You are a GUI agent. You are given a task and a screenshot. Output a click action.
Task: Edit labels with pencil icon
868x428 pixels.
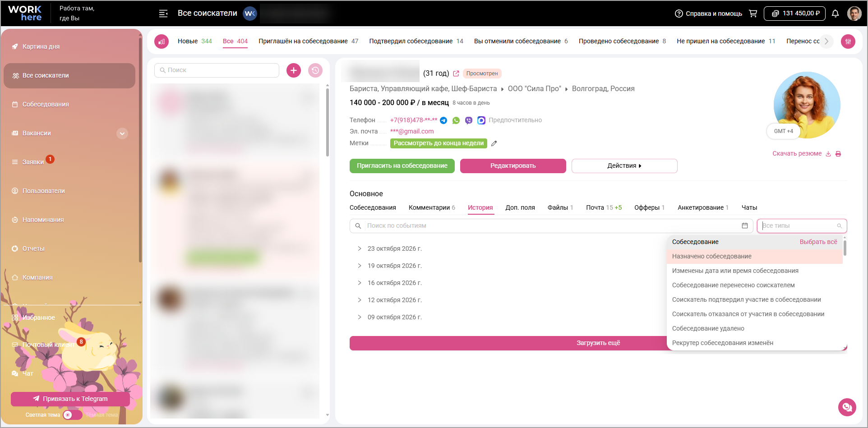click(494, 143)
